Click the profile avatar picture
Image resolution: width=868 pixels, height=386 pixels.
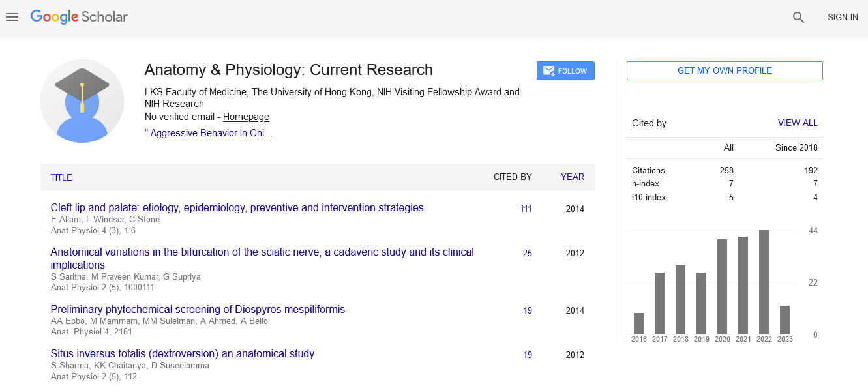(82, 100)
